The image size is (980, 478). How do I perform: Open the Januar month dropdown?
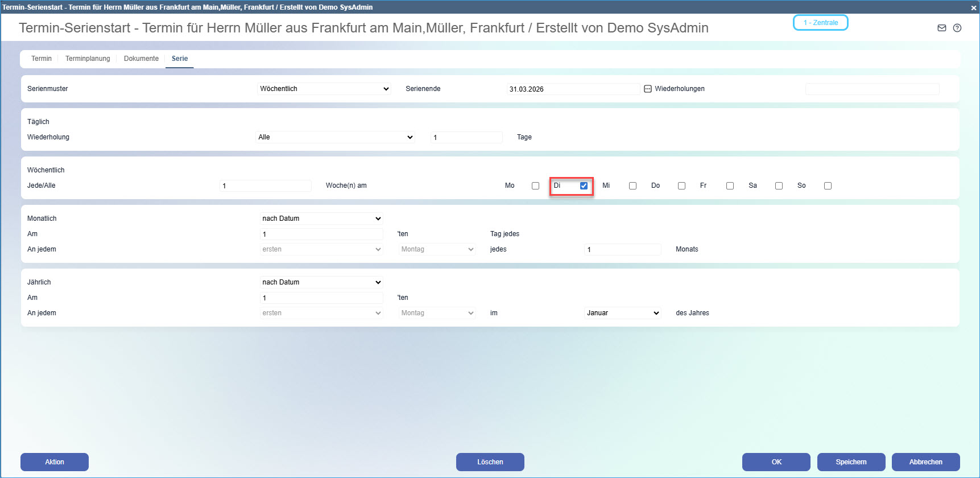tap(623, 313)
